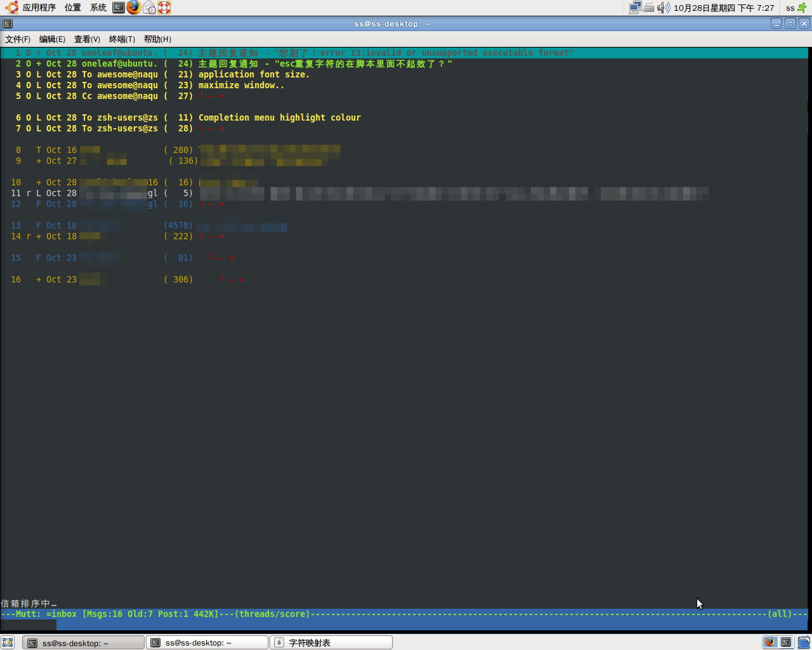This screenshot has height=650, width=812.
Task: Switch to the 字符映射表 taskbar window
Action: pos(331,643)
